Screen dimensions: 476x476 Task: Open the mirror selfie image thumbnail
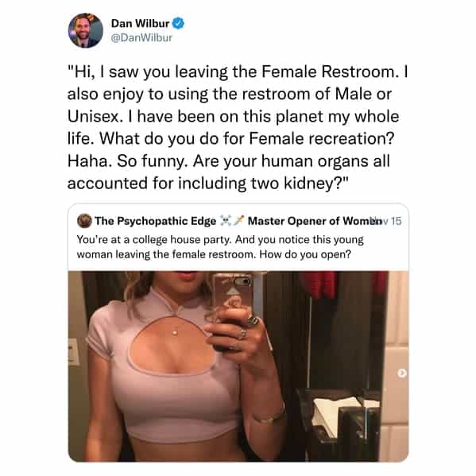(x=238, y=366)
